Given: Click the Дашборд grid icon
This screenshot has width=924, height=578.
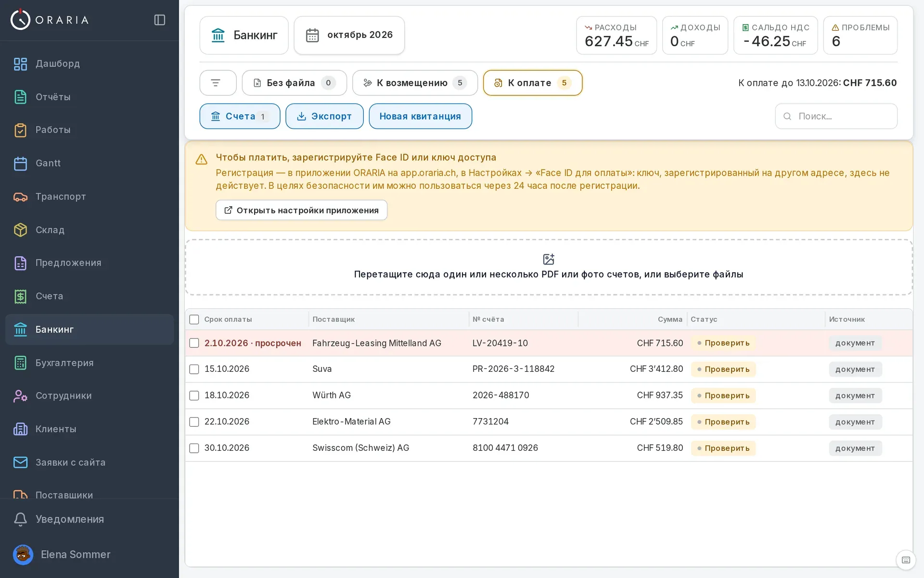Looking at the screenshot, I should tap(20, 64).
